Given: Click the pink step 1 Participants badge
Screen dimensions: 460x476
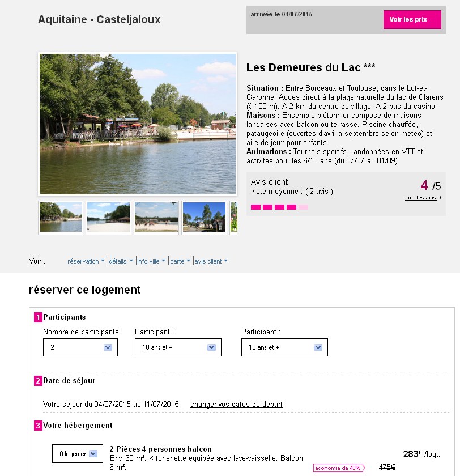Looking at the screenshot, I should [38, 317].
